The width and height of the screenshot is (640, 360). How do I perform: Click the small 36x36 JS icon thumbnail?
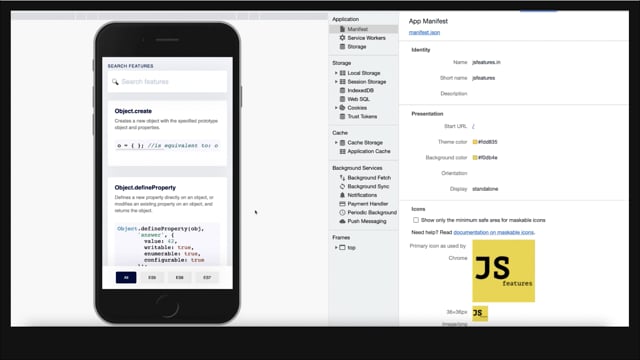pos(480,313)
